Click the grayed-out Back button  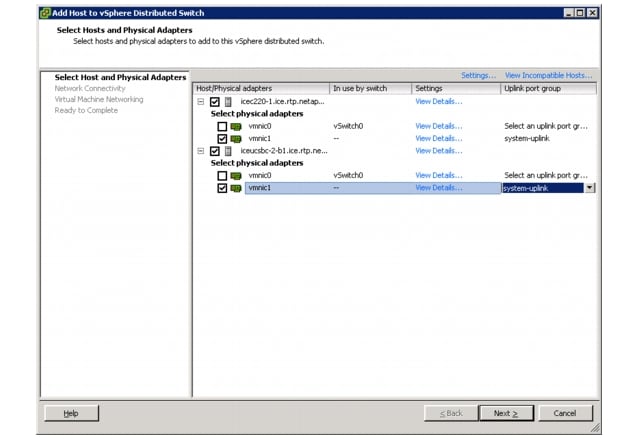pyautogui.click(x=451, y=413)
